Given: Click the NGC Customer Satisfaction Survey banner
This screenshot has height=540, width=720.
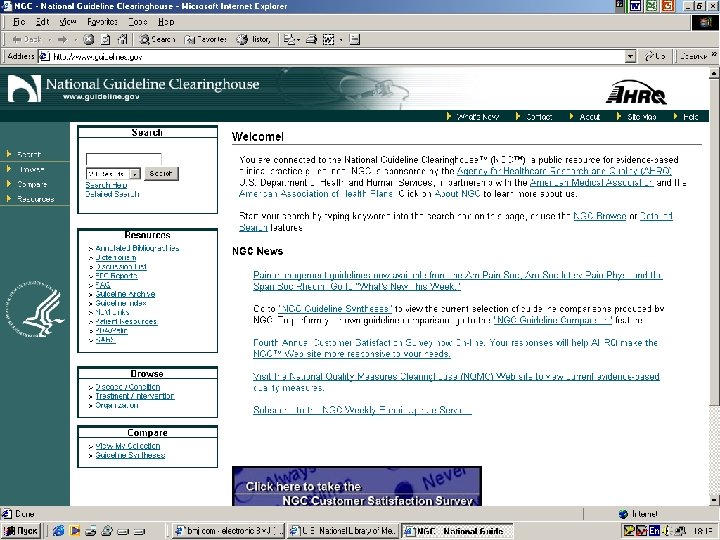Looking at the screenshot, I should click(357, 486).
